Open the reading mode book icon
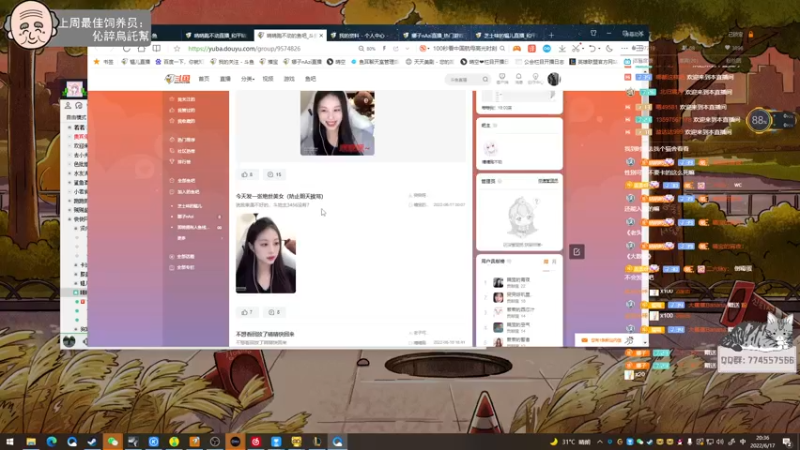 [x=157, y=48]
